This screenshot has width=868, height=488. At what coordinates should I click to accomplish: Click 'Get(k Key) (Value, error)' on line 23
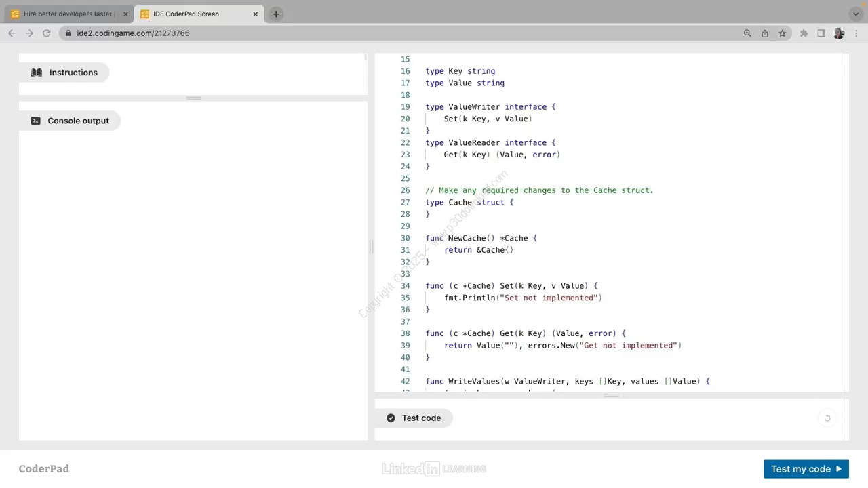point(502,155)
